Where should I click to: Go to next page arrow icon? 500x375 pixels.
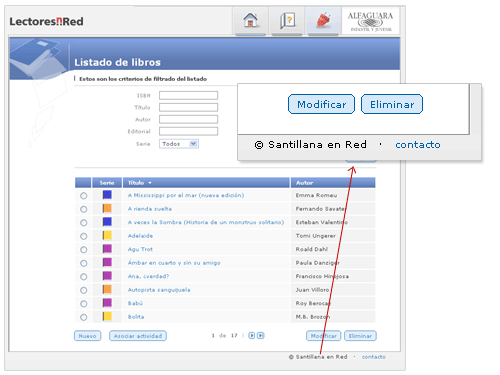tap(252, 335)
